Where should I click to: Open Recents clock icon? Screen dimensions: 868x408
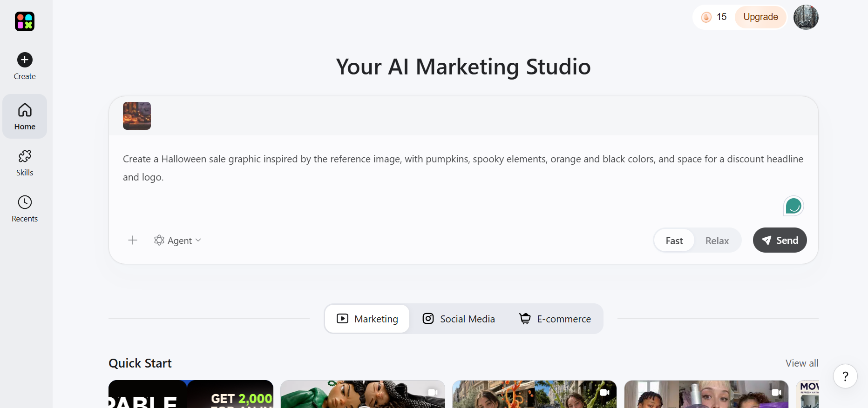[x=25, y=202]
